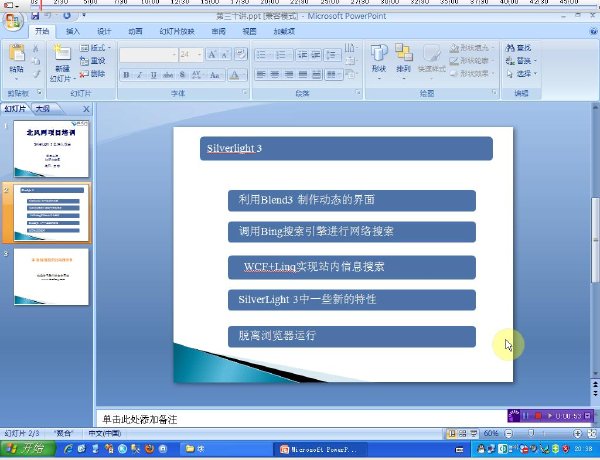
Task: Open the Arrange (排列) dropdown
Action: (404, 60)
